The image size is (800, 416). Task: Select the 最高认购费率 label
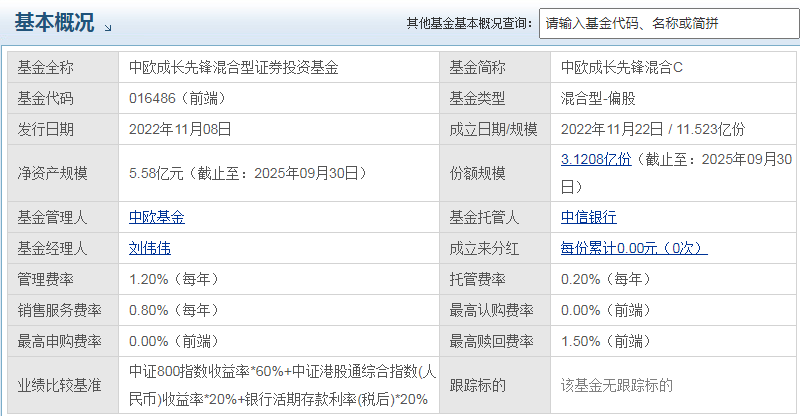click(x=491, y=310)
